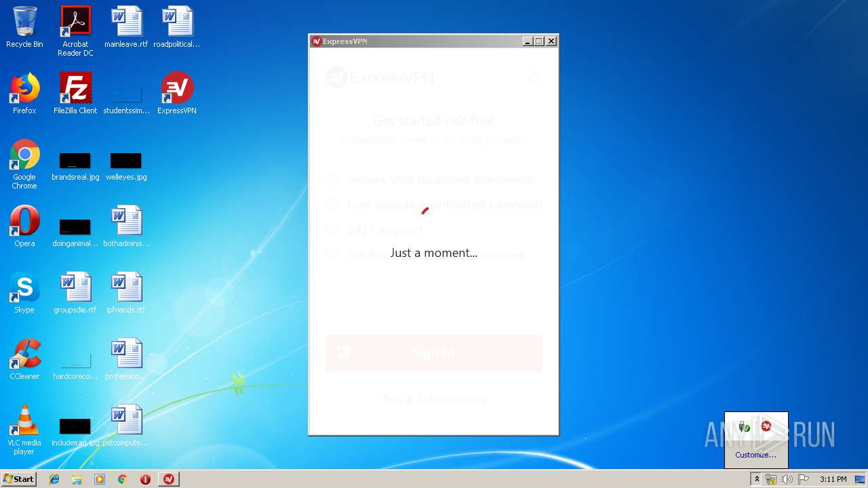Select pstcompute document icon

pyautogui.click(x=126, y=426)
